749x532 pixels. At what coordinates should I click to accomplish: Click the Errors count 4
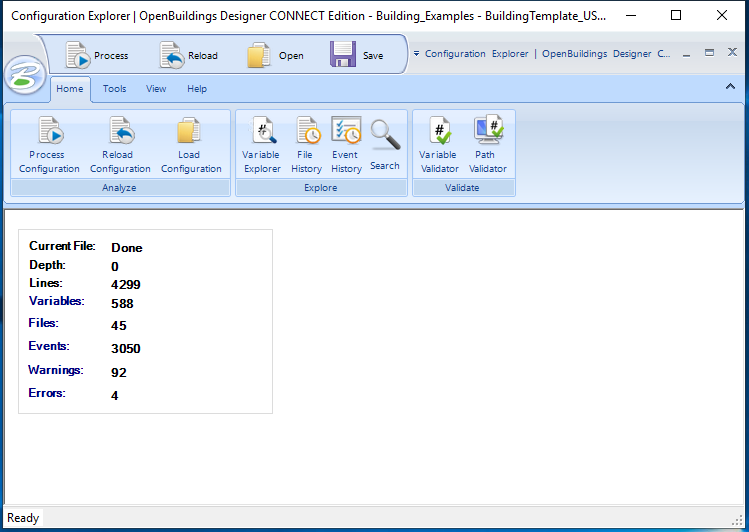(115, 395)
